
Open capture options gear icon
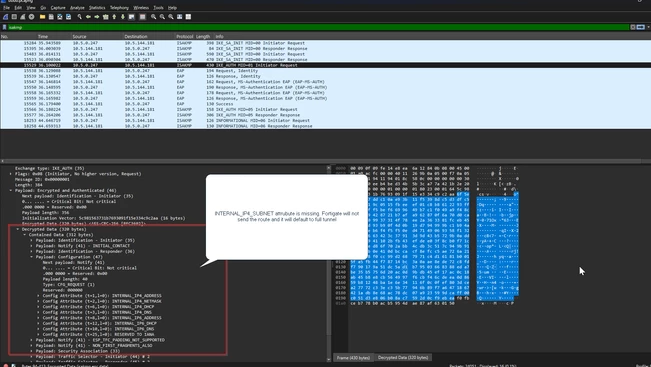[32, 17]
